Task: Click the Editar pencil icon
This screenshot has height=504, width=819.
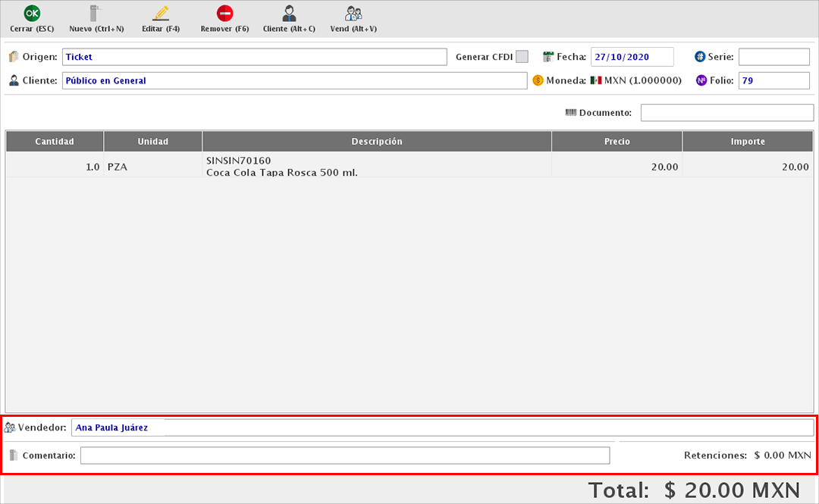Action: point(160,14)
